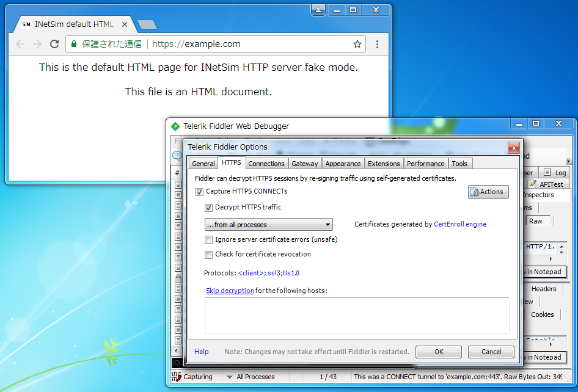The image size is (578, 392).
Task: Click the Log tab document icon
Action: (547, 172)
